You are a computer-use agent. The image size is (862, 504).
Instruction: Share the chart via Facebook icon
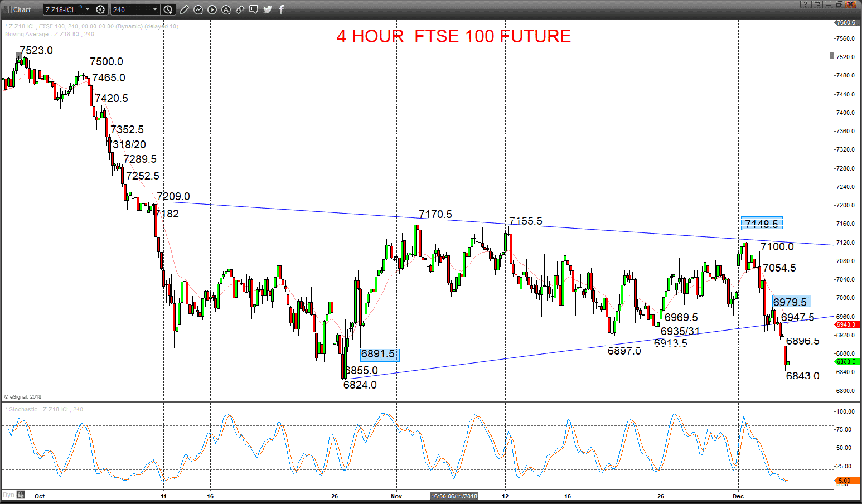pyautogui.click(x=282, y=9)
